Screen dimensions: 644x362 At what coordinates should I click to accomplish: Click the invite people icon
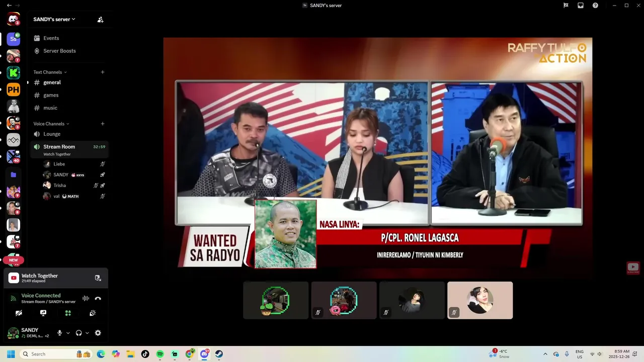pyautogui.click(x=100, y=20)
